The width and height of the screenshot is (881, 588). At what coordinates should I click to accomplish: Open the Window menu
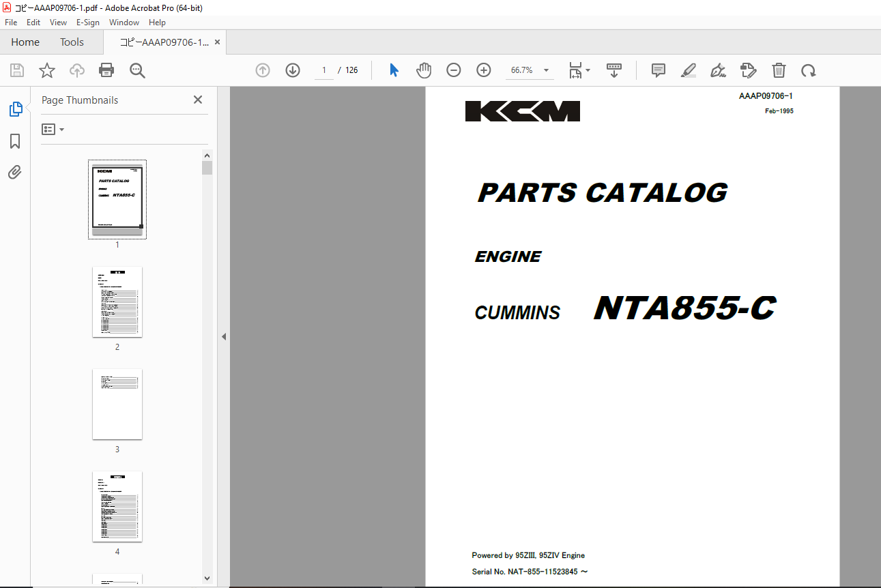click(x=124, y=23)
